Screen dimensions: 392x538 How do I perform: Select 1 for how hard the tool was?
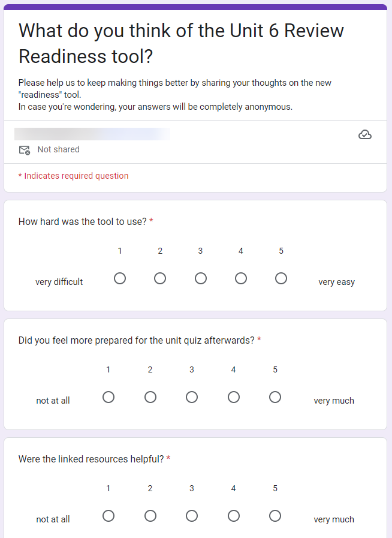pos(120,278)
